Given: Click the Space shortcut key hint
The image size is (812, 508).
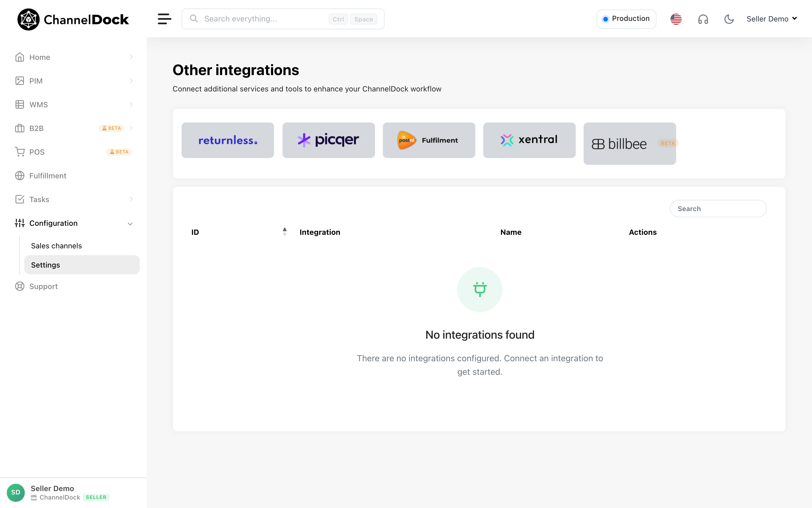Looking at the screenshot, I should click(363, 19).
